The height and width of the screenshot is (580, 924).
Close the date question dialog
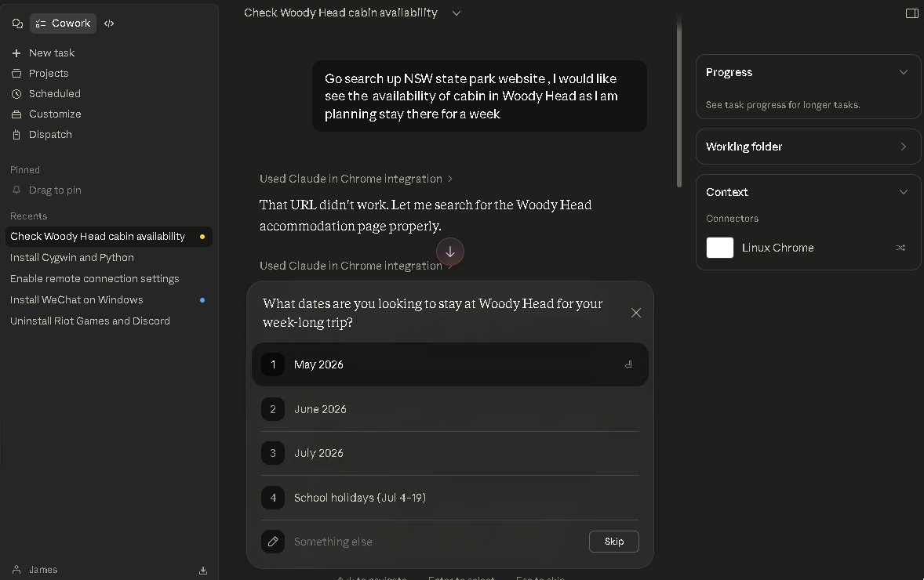pos(636,313)
